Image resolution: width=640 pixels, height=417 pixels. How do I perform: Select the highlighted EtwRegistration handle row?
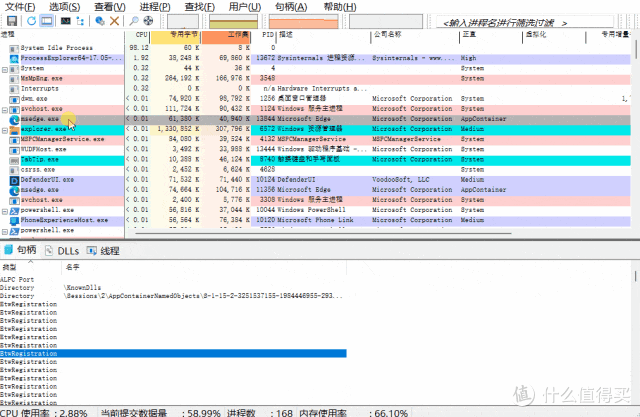point(173,353)
